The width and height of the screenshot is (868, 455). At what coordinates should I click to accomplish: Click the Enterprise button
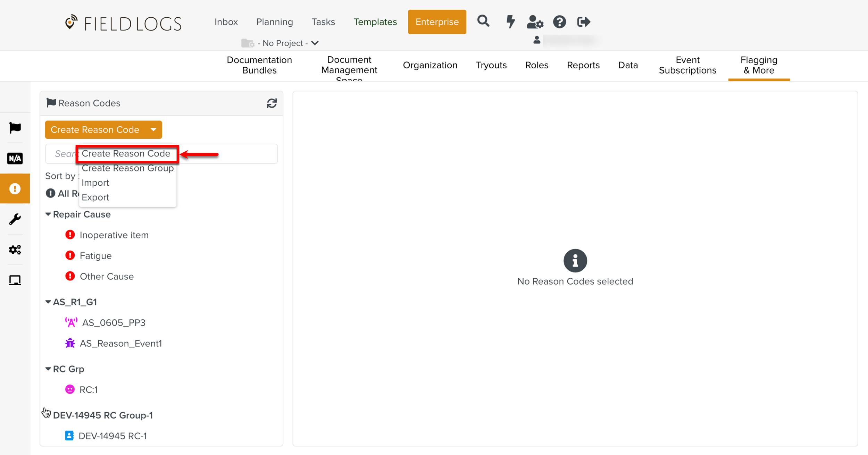[437, 22]
